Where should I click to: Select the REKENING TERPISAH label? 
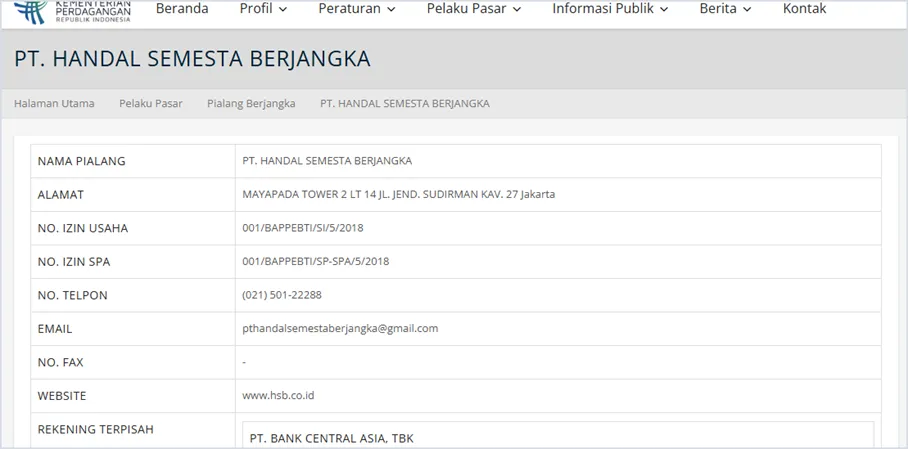(96, 430)
